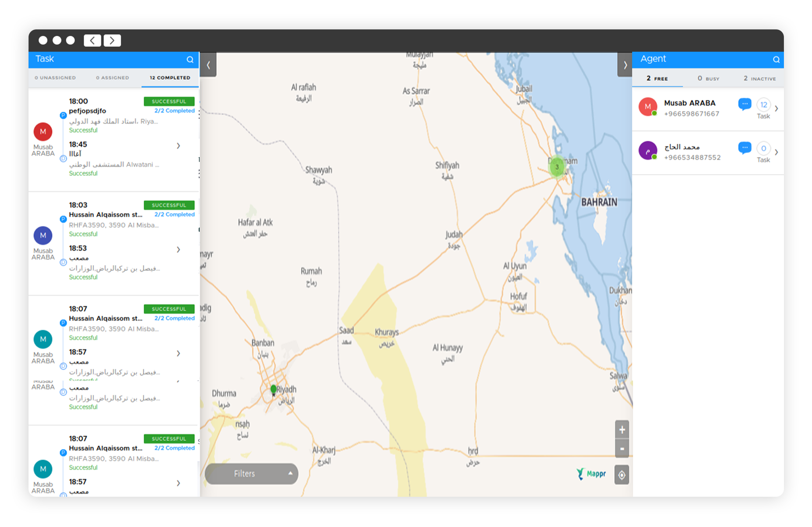Viewport: 812px width, 527px height.
Task: Select the Inactive agents tab
Action: click(x=759, y=78)
